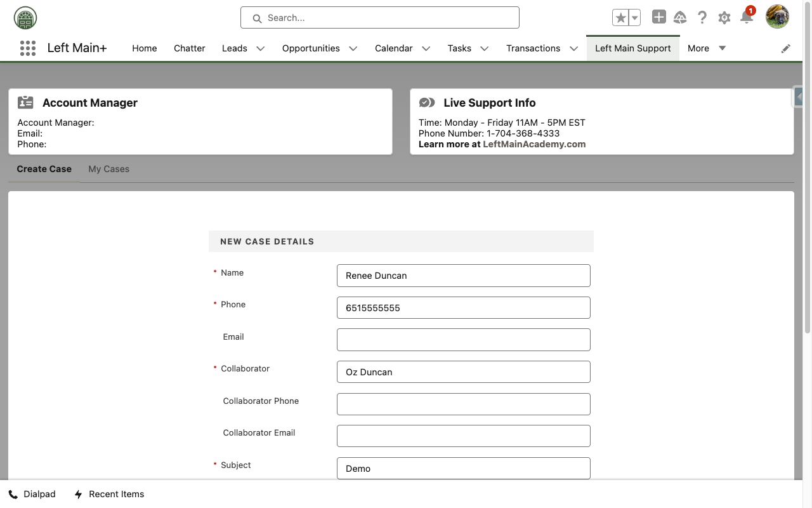Switch to the My Cases tab

(x=108, y=169)
